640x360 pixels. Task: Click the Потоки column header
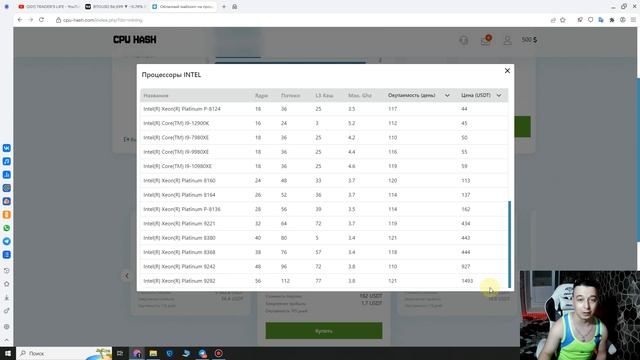coord(291,96)
